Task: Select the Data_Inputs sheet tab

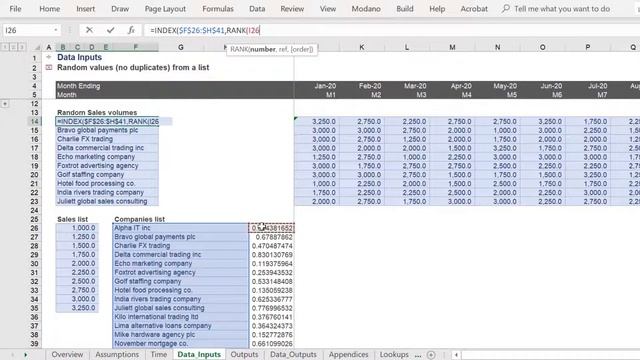Action: tap(199, 354)
